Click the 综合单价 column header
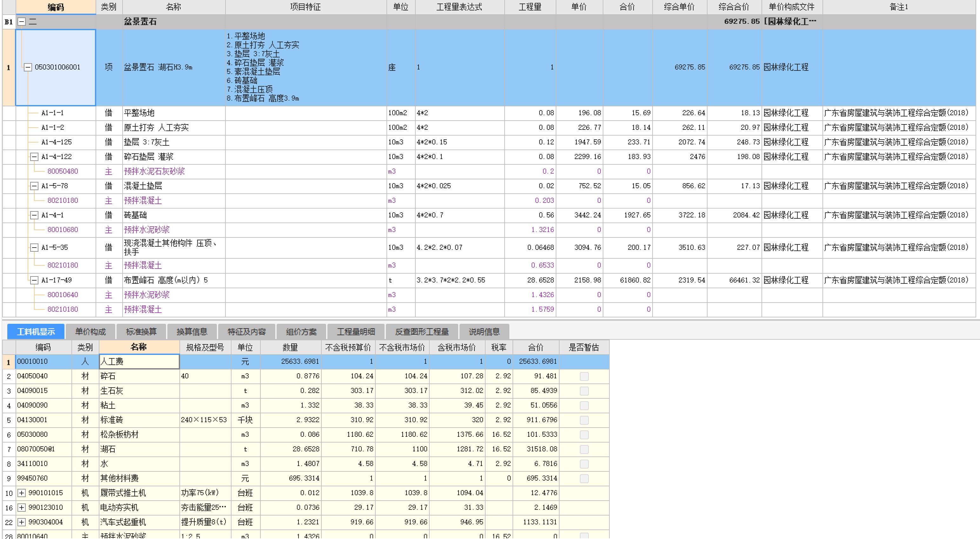The image size is (980, 539). (679, 7)
